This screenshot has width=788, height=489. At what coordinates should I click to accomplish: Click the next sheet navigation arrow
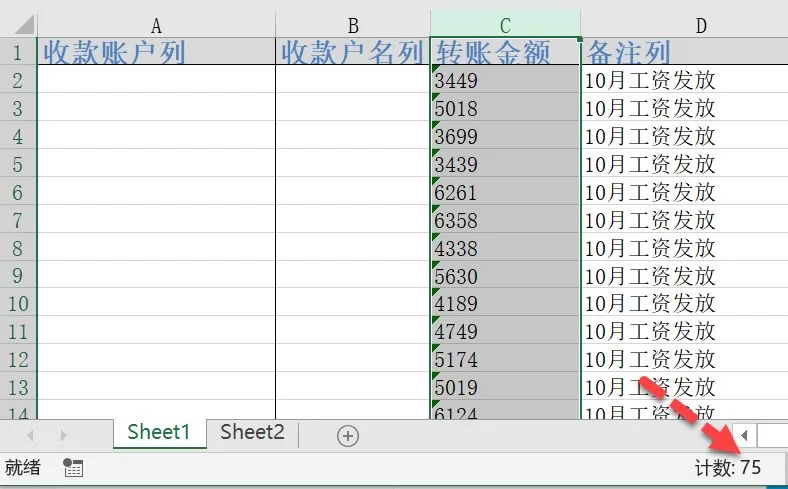click(63, 435)
